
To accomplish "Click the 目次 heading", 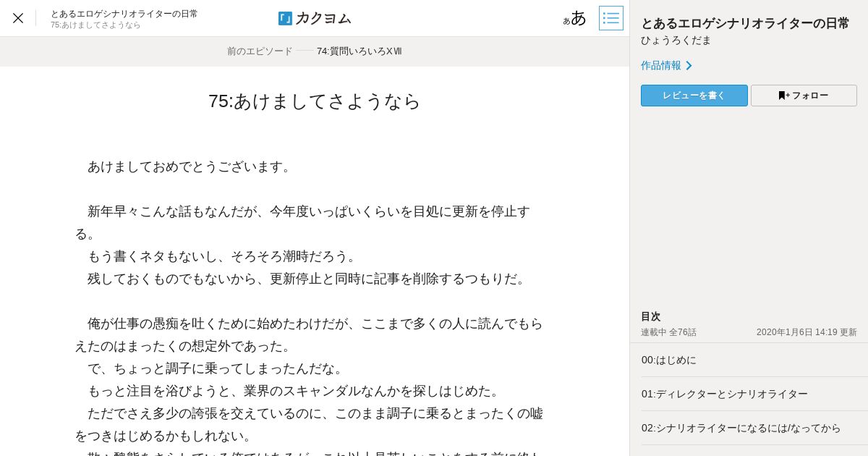I will tap(651, 316).
